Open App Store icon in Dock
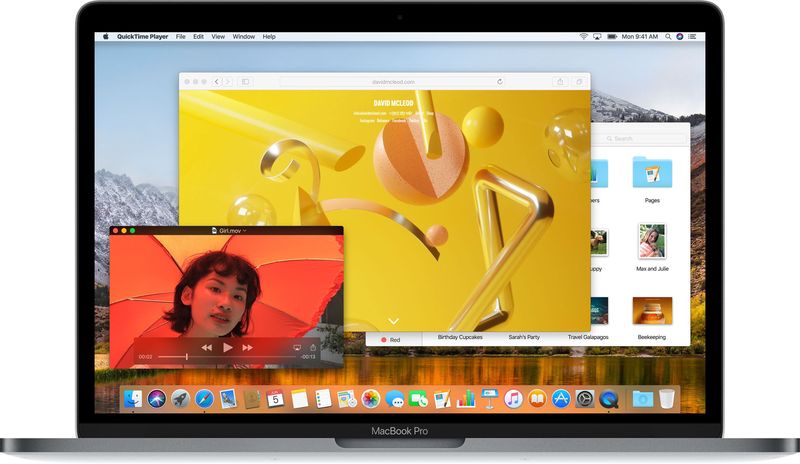 tap(561, 399)
